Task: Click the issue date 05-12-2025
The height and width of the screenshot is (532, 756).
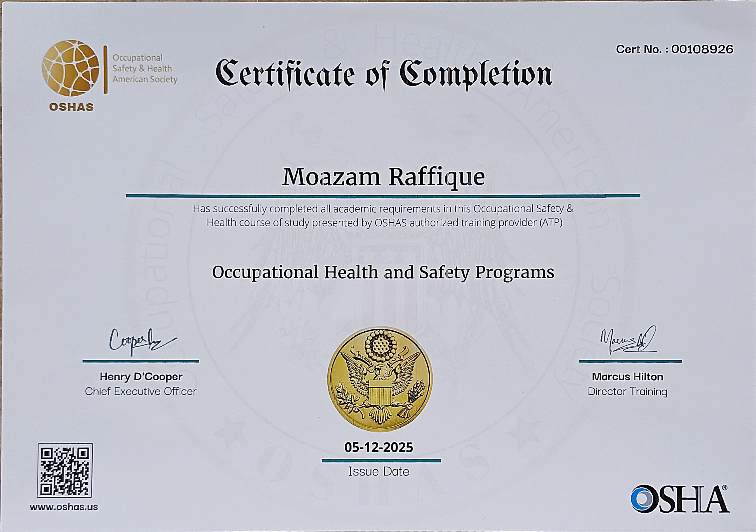Action: coord(379,447)
